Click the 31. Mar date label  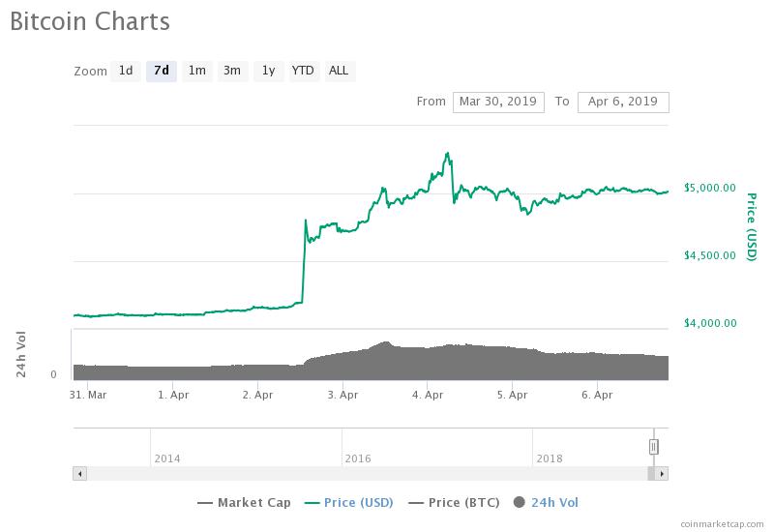[x=88, y=395]
